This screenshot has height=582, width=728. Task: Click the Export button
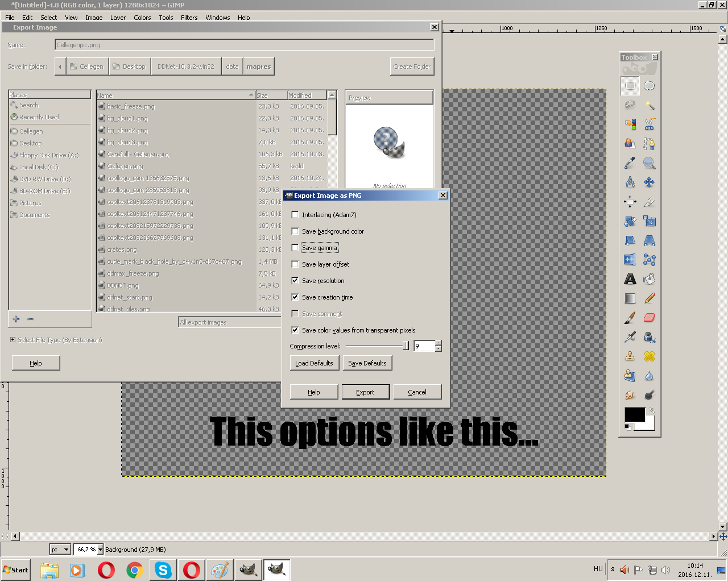coord(365,392)
